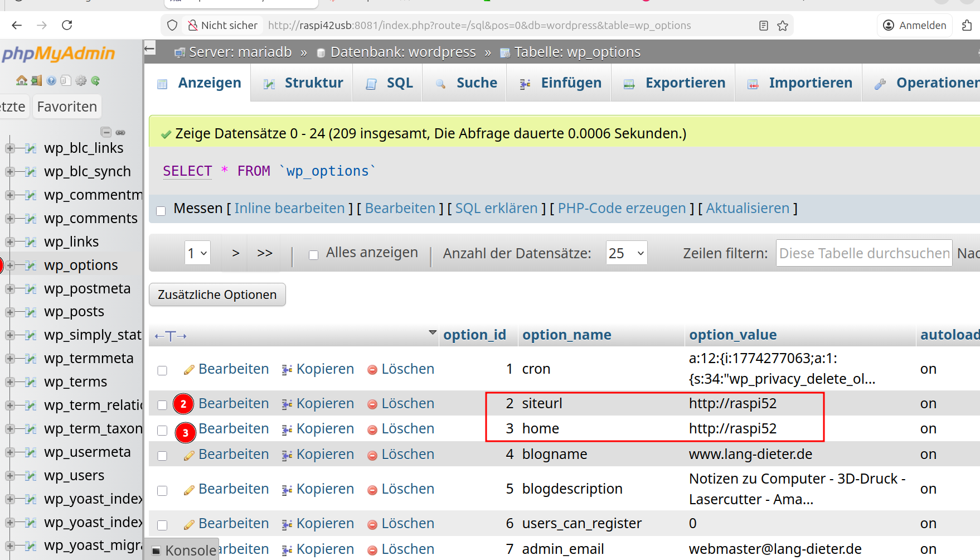This screenshot has width=980, height=560.
Task: Enable the Messen checkbox
Action: point(161,211)
